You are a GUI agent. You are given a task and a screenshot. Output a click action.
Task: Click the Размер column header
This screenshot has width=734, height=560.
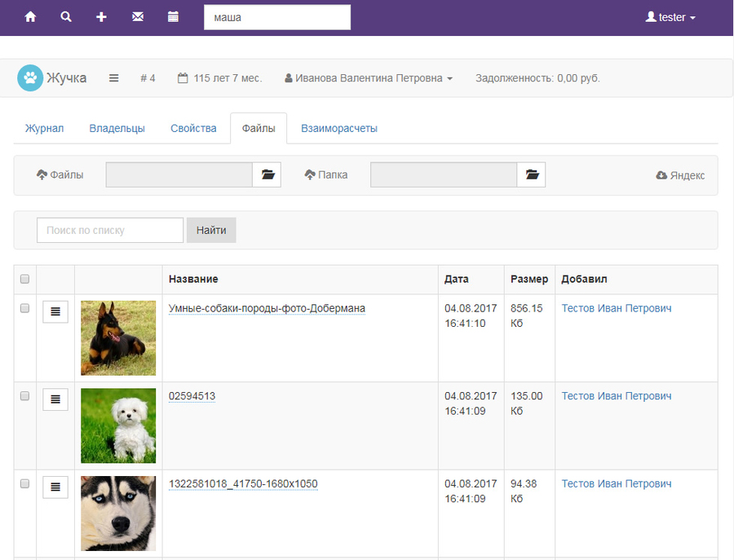[529, 279]
